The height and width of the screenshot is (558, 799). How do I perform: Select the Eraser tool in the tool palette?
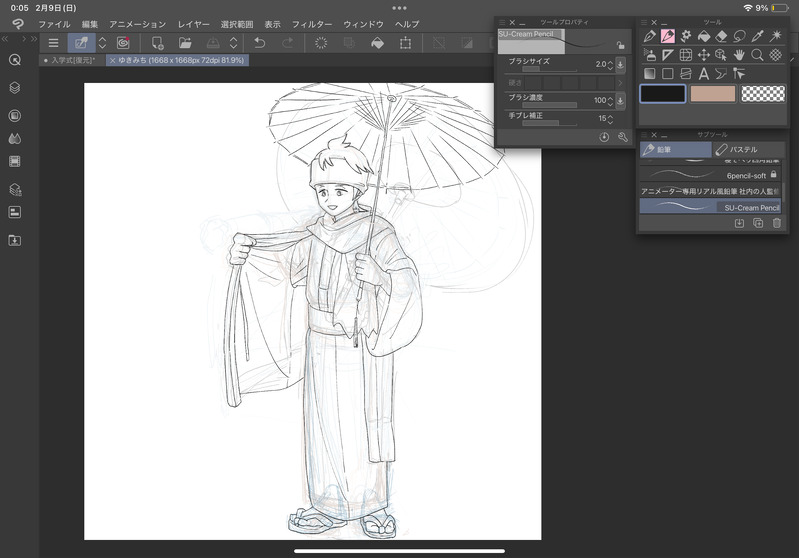pos(722,36)
